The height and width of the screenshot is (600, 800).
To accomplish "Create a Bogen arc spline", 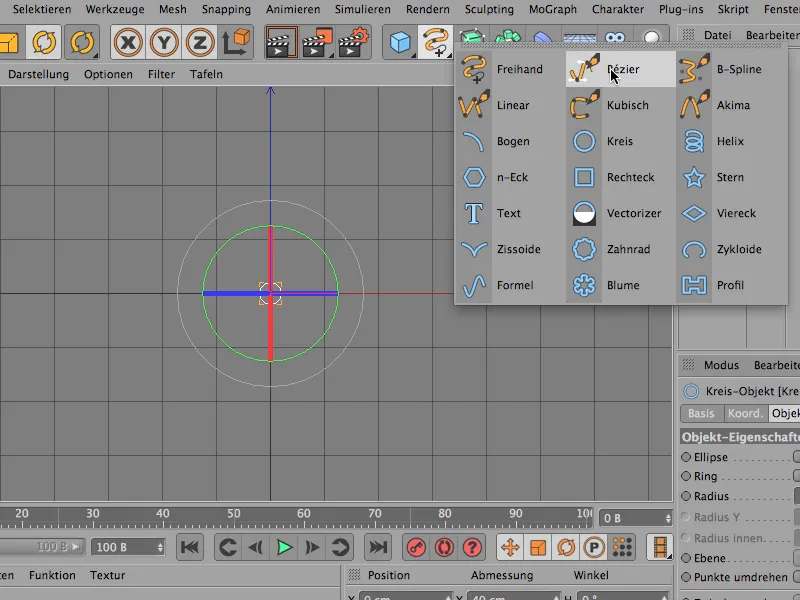I will pos(503,141).
